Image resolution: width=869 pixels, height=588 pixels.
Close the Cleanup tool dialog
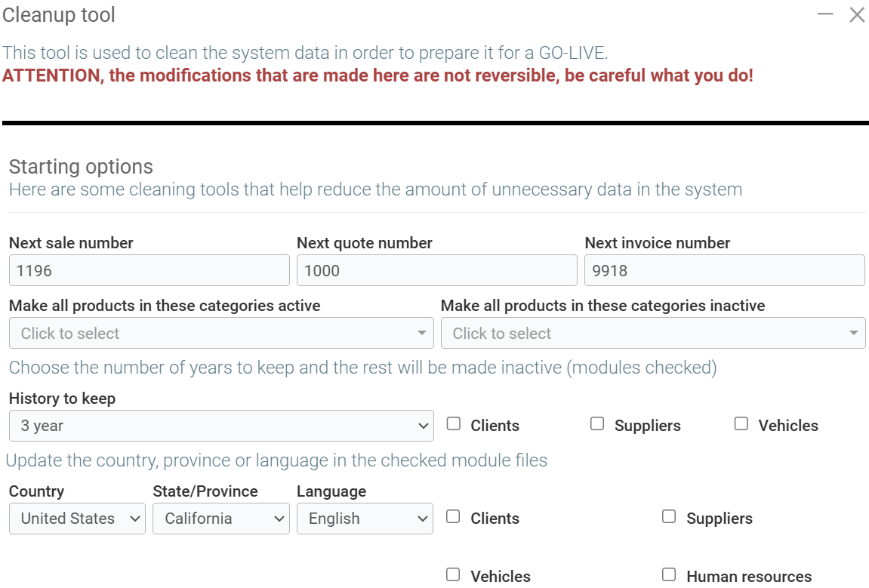point(857,14)
